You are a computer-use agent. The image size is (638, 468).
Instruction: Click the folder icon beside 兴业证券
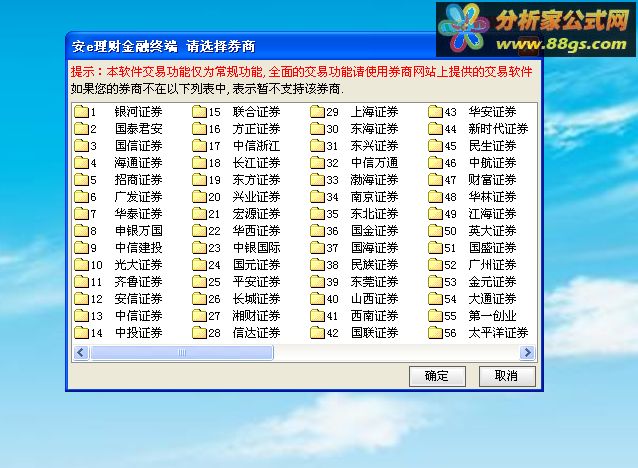tap(199, 197)
